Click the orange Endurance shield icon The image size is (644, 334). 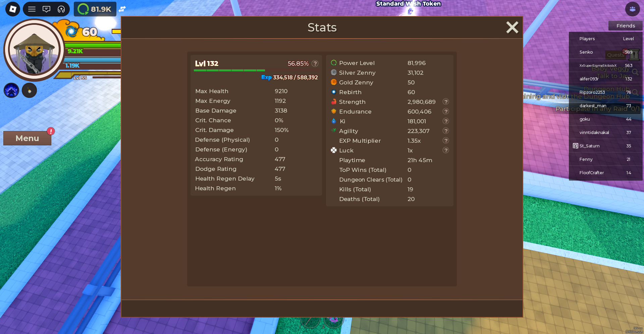pyautogui.click(x=334, y=111)
